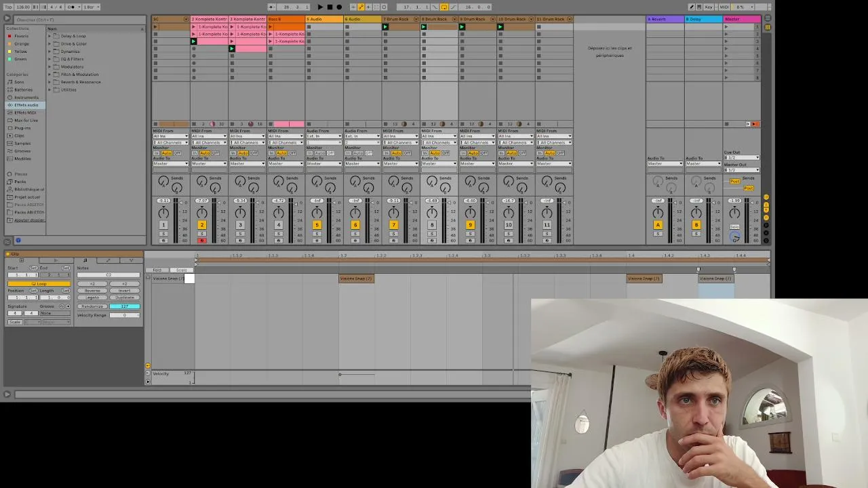
Task: Open the Envelopes tab in Clip view
Action: [108, 260]
